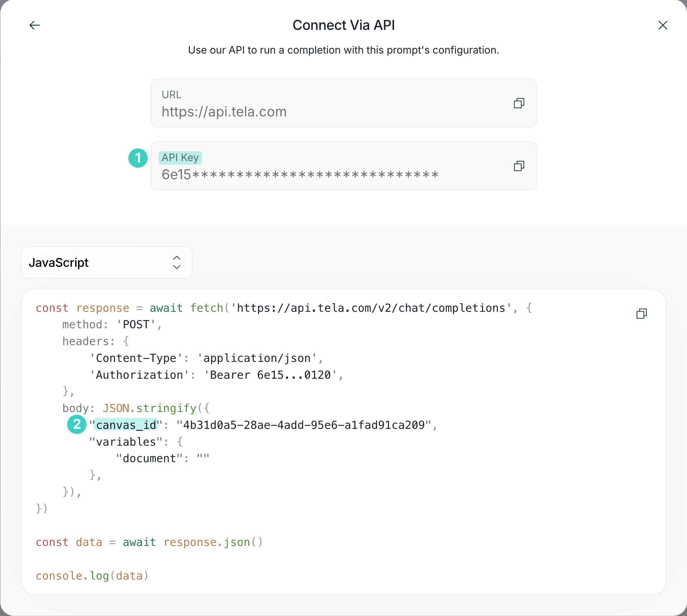This screenshot has width=687, height=616.
Task: Click the dropdown chevron arrows icon
Action: (x=177, y=263)
